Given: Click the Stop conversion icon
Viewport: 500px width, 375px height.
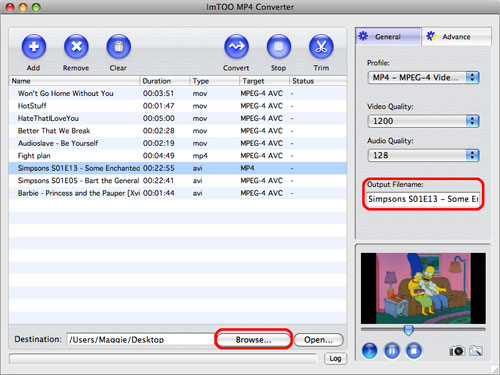Looking at the screenshot, I should tap(279, 46).
